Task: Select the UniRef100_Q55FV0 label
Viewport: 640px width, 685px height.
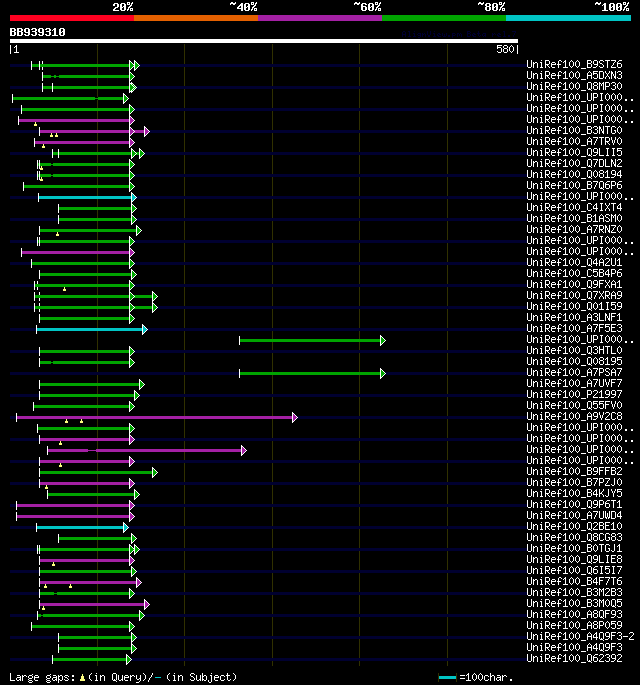Action: tap(574, 405)
